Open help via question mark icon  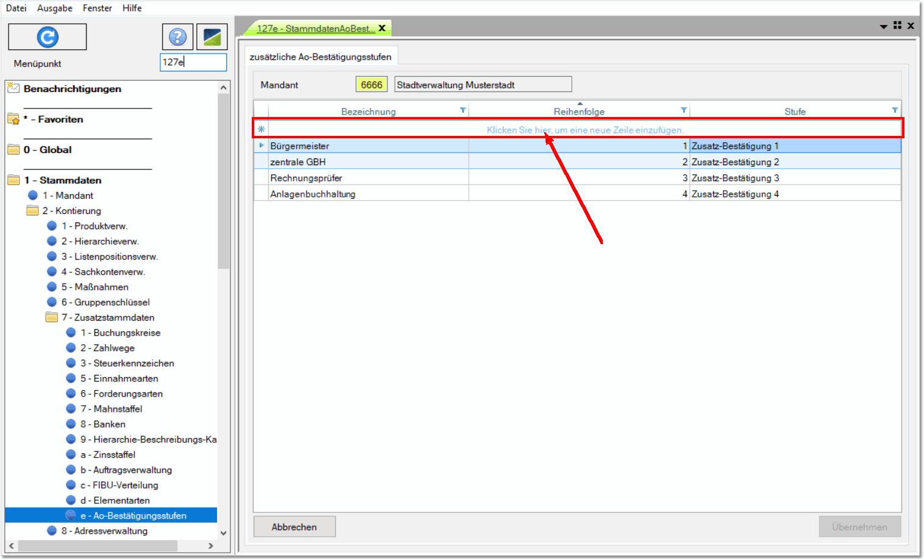point(177,37)
